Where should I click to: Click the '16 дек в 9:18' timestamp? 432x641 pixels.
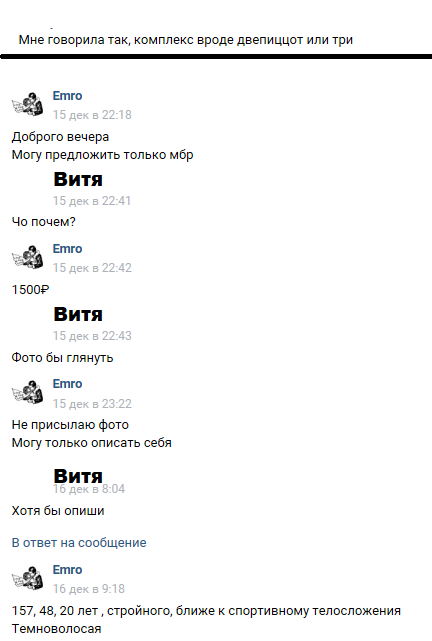coord(89,589)
